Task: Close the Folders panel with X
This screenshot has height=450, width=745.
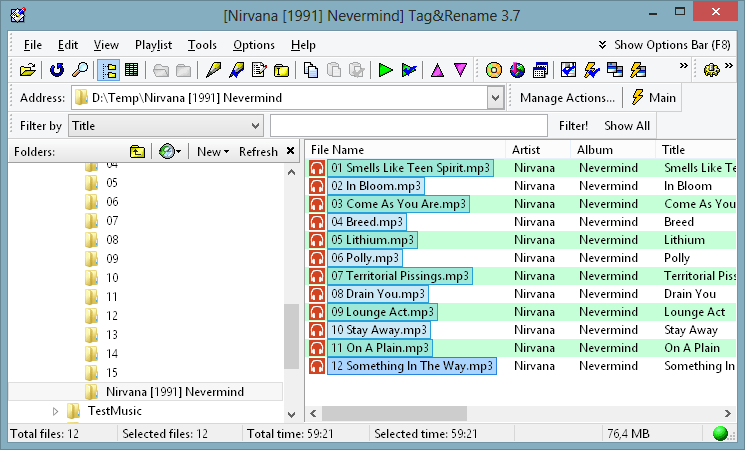Action: (290, 151)
